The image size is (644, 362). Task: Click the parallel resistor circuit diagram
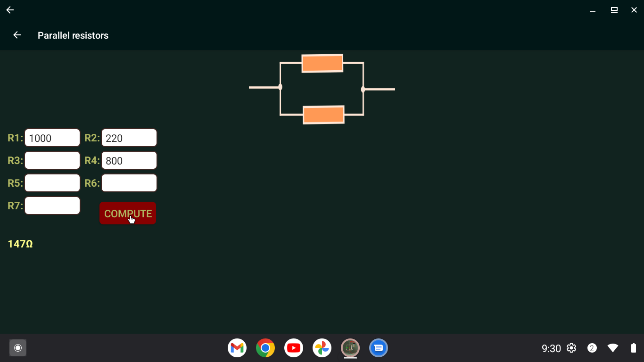tap(322, 89)
